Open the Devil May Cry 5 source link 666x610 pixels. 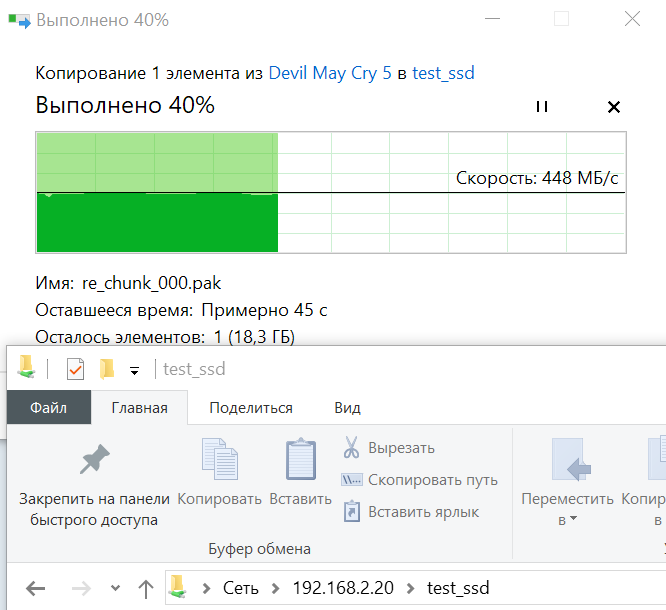tap(330, 73)
